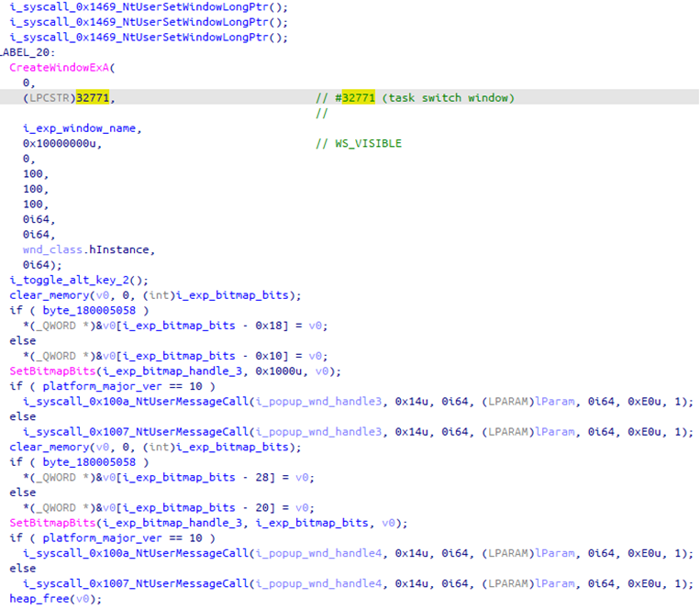The height and width of the screenshot is (609, 700).
Task: Select the i_exp_window_name argument
Action: 80,128
